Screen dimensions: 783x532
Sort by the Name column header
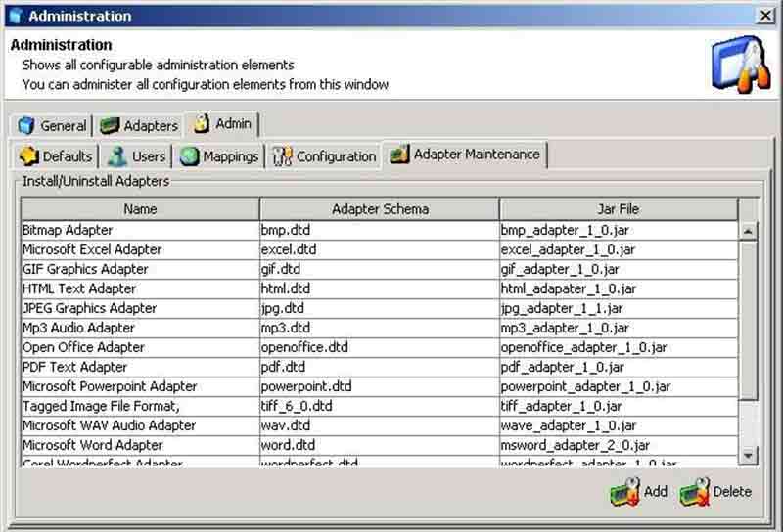click(140, 209)
